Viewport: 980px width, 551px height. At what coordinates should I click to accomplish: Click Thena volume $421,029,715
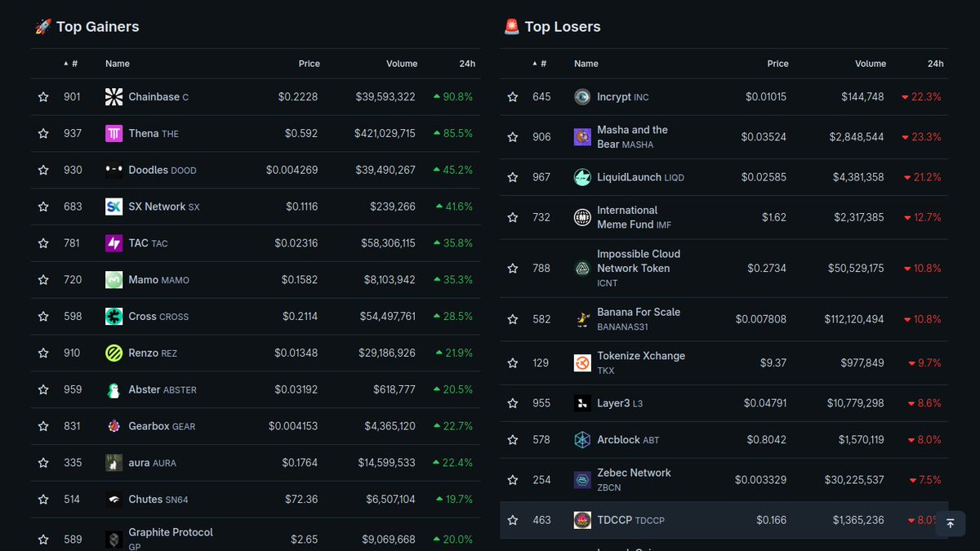coord(385,134)
